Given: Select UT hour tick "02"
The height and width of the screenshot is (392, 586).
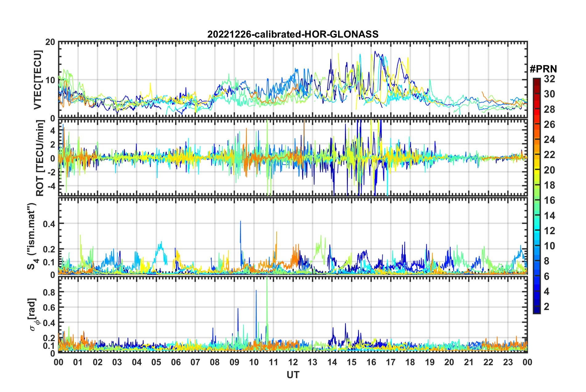Looking at the screenshot, I should click(98, 362).
